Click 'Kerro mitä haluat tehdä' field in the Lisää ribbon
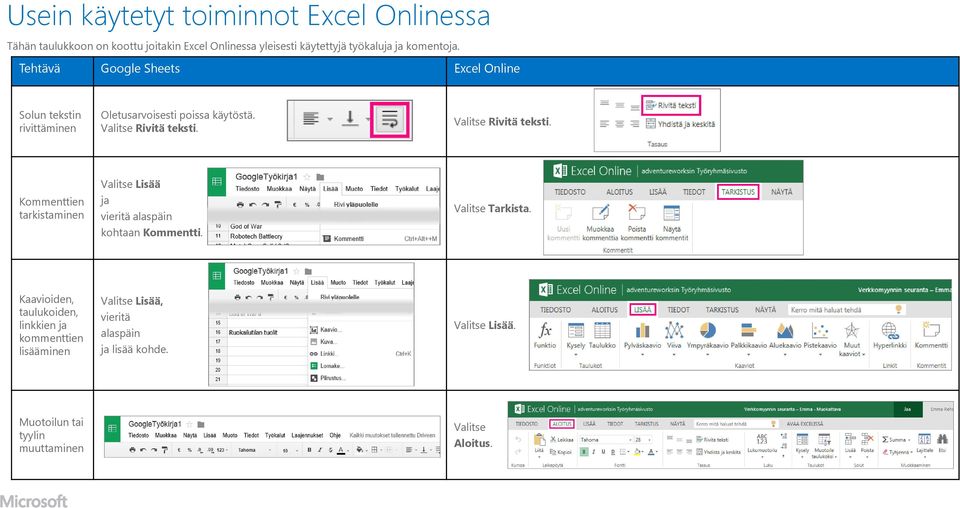Viewport: 960px width, 508px height. point(847,310)
